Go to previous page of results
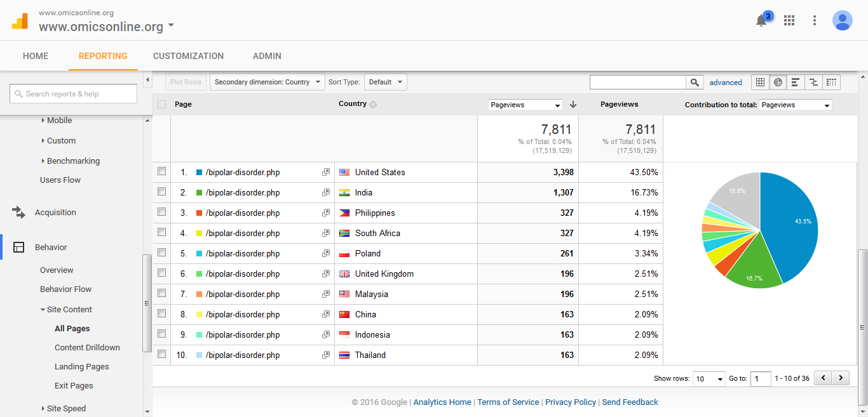868x417 pixels. 824,378
